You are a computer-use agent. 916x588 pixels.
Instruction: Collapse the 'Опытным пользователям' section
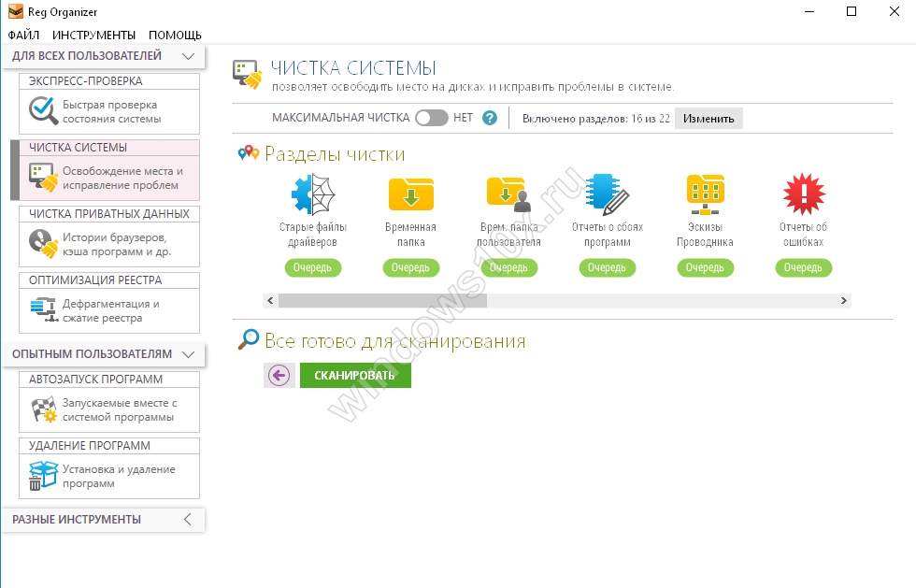click(188, 354)
